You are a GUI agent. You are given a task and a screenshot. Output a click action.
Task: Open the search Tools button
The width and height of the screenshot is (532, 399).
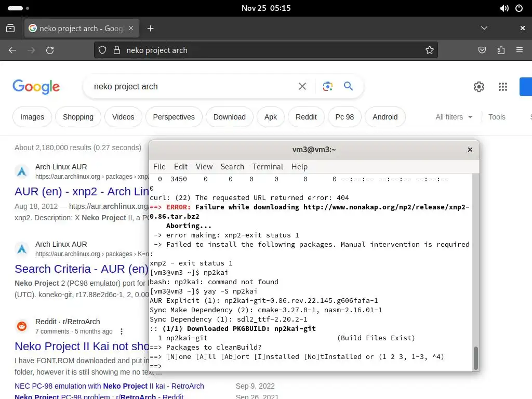[497, 117]
